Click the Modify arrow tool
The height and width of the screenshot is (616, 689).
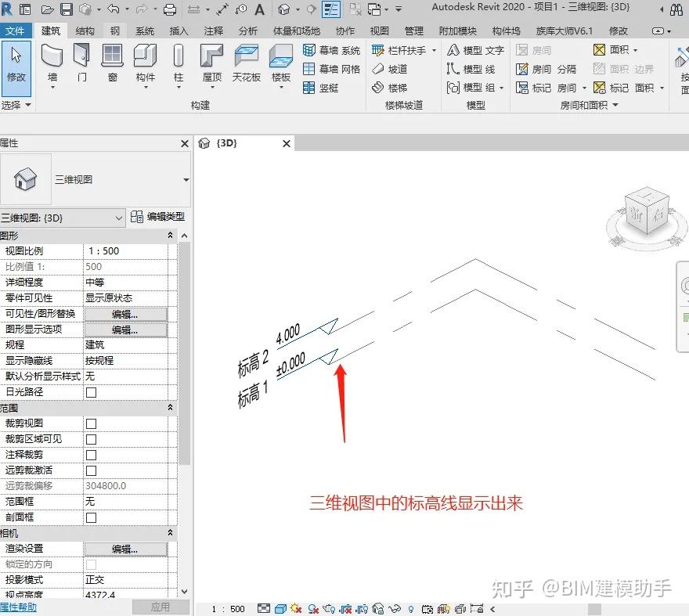click(x=16, y=69)
